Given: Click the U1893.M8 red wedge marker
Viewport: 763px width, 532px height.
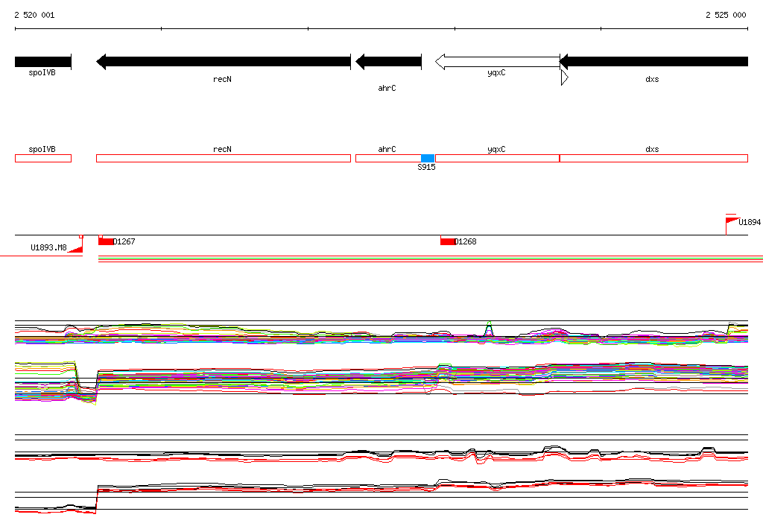Looking at the screenshot, I should 75,247.
